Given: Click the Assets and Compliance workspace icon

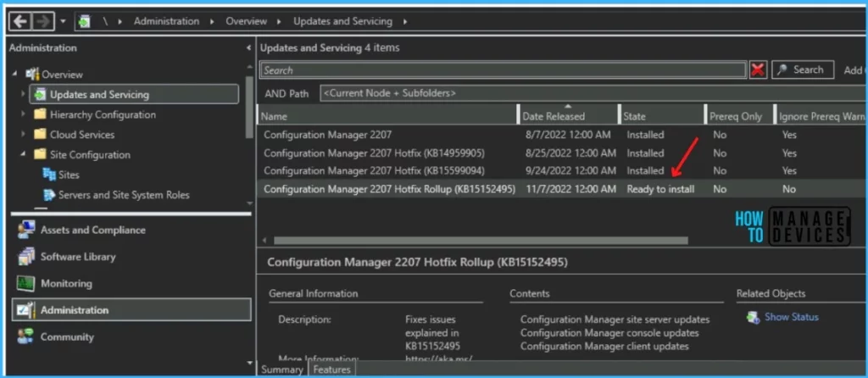Looking at the screenshot, I should point(26,230).
